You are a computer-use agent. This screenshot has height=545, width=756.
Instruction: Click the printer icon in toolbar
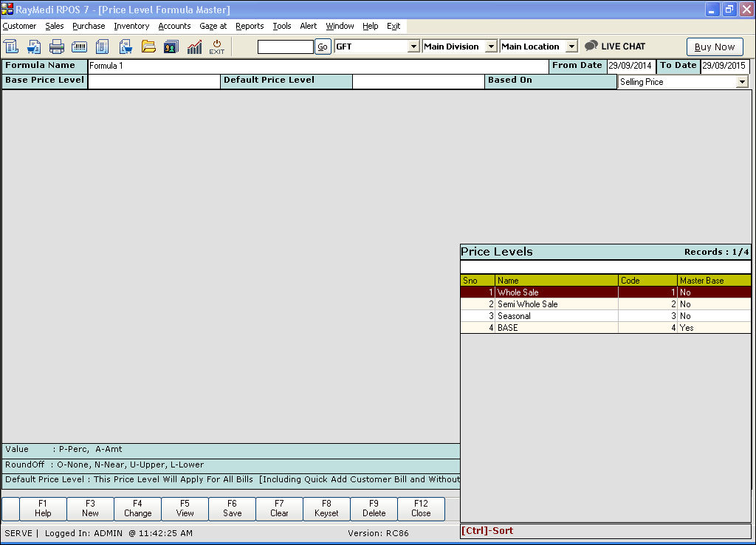57,47
